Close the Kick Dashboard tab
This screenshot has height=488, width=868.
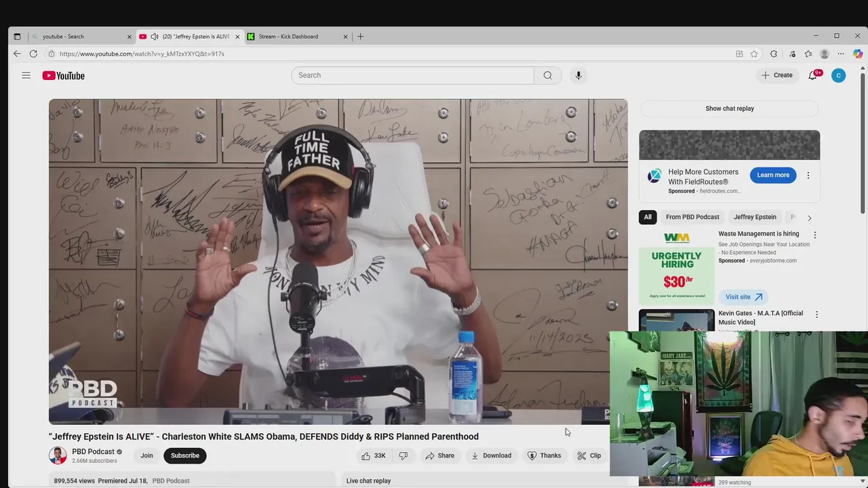346,37
